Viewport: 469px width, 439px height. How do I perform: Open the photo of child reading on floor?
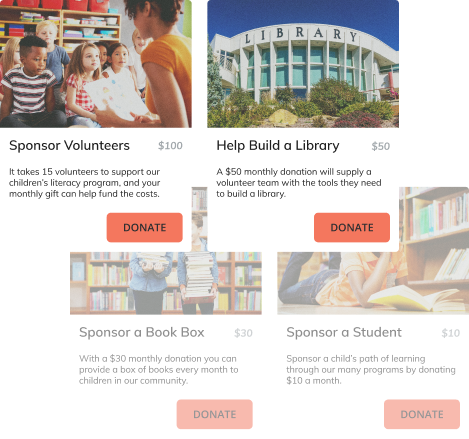(373, 283)
